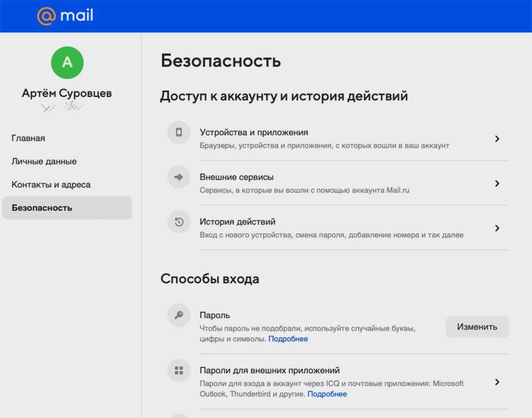This screenshot has height=418, width=532.
Task: Select the Безопасность sidebar item
Action: click(42, 208)
